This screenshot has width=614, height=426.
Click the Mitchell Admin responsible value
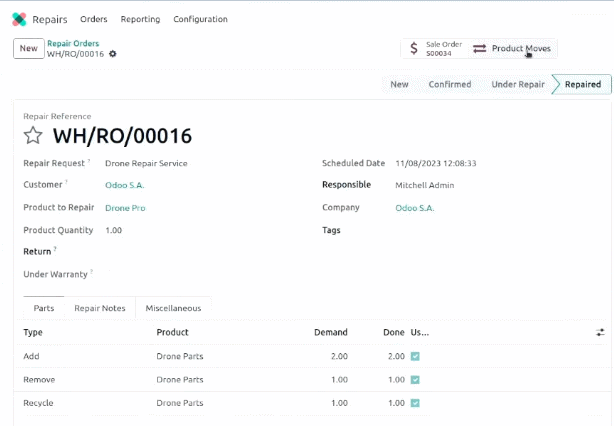click(x=425, y=185)
